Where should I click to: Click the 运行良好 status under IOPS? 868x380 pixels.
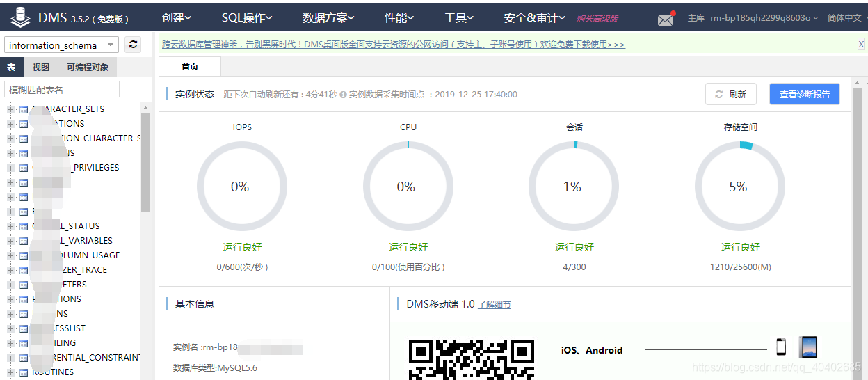click(x=242, y=247)
